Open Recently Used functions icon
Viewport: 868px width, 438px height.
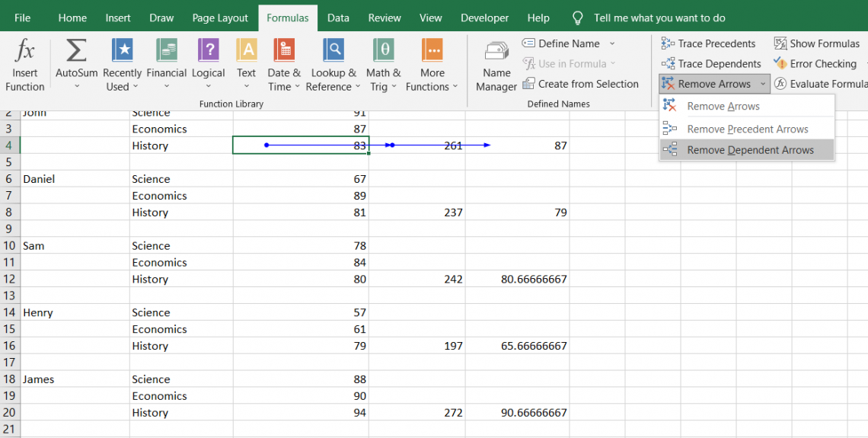pos(122,52)
